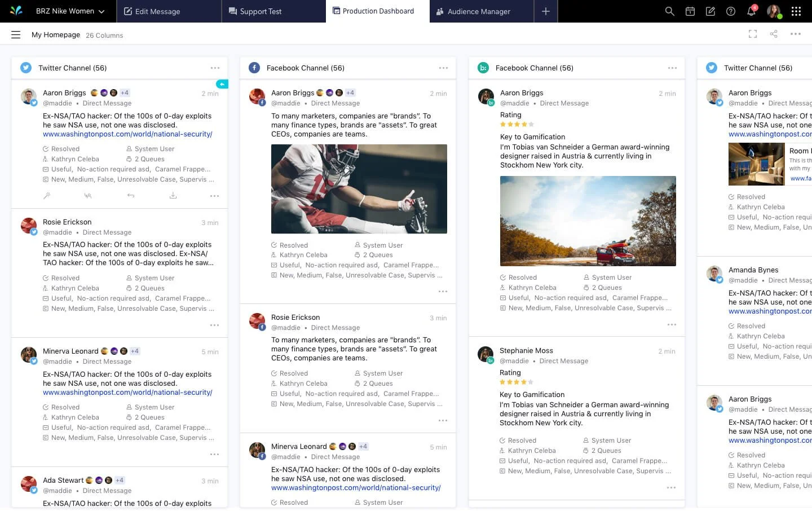Click the share icon next to My Homepage
Image resolution: width=812 pixels, height=511 pixels.
tap(774, 34)
